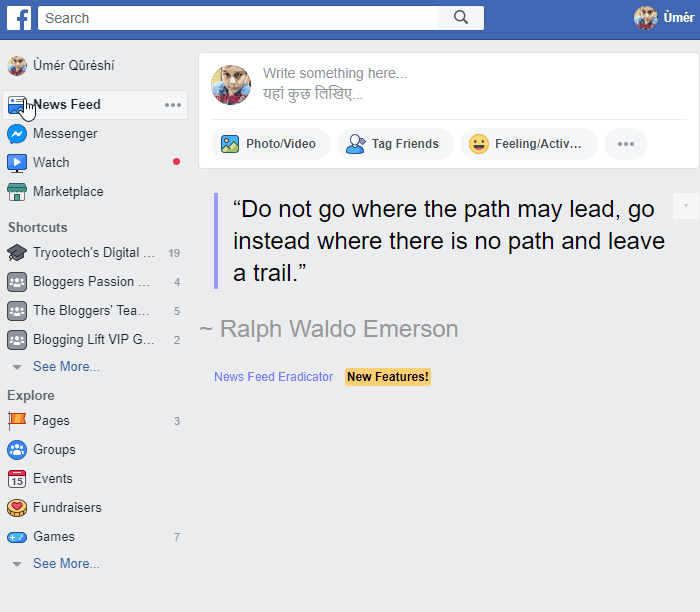
Task: Open Tryootech's Digital shortcut
Action: point(94,253)
